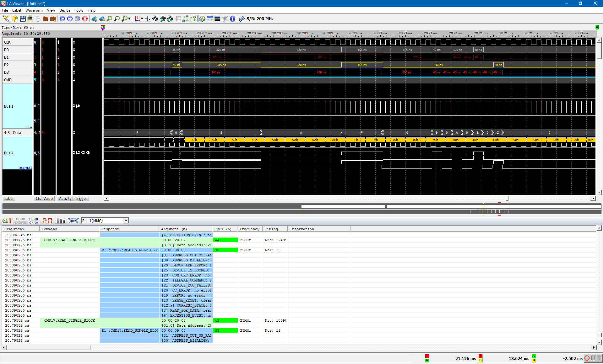Click the Save floppy disk icon
This screenshot has height=364, width=603.
point(23,19)
